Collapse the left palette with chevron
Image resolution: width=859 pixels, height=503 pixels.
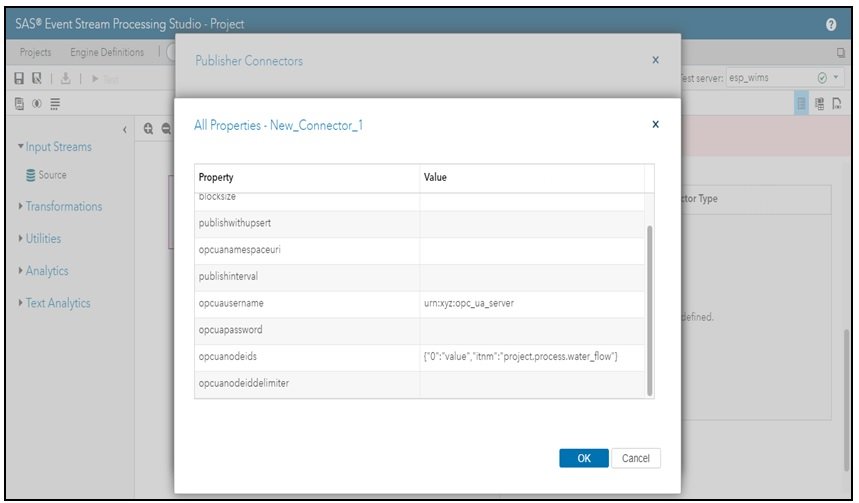(x=124, y=129)
